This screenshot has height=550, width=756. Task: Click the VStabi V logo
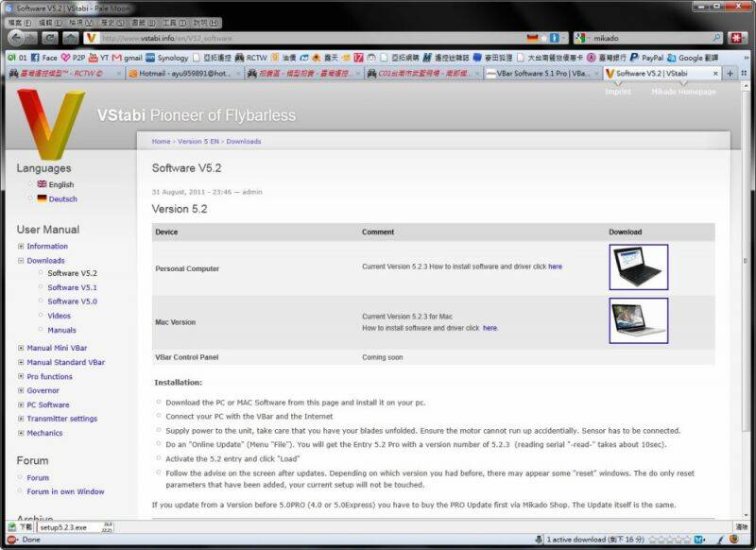(50, 125)
